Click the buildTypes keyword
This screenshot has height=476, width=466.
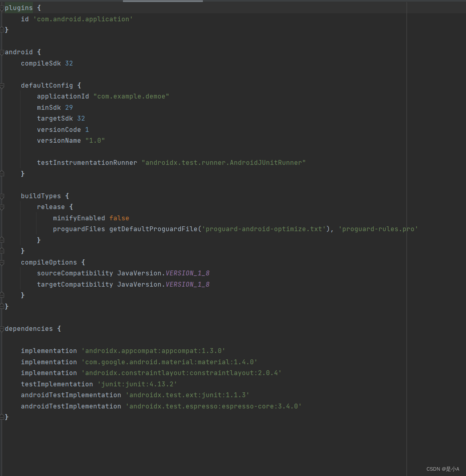(41, 196)
